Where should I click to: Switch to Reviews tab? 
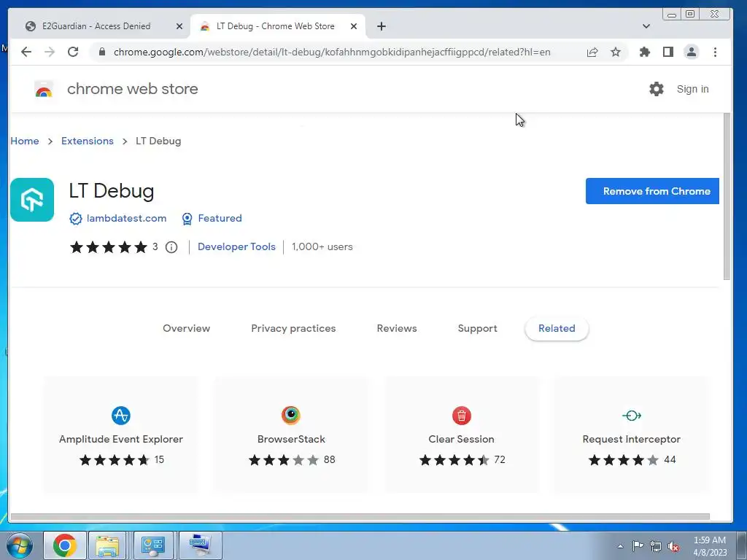click(x=397, y=328)
